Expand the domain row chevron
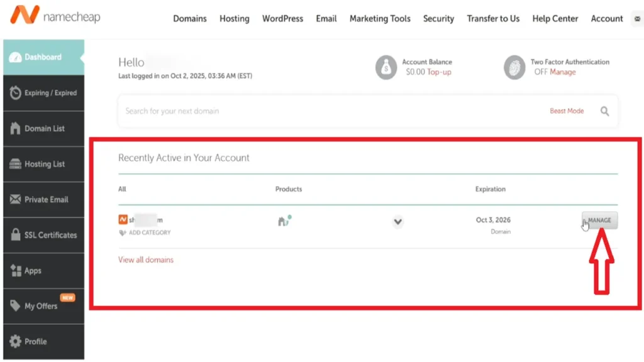This screenshot has height=362, width=644. click(x=397, y=221)
